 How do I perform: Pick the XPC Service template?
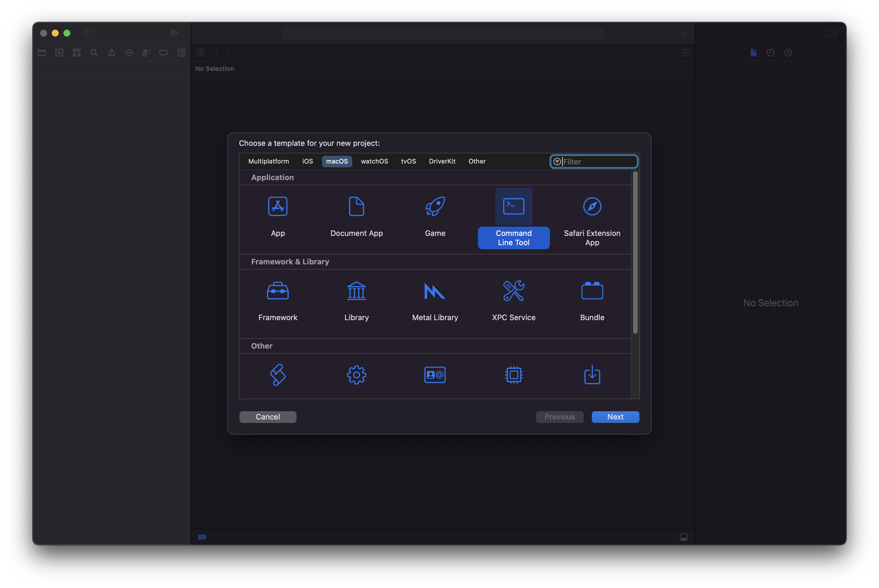coord(514,291)
